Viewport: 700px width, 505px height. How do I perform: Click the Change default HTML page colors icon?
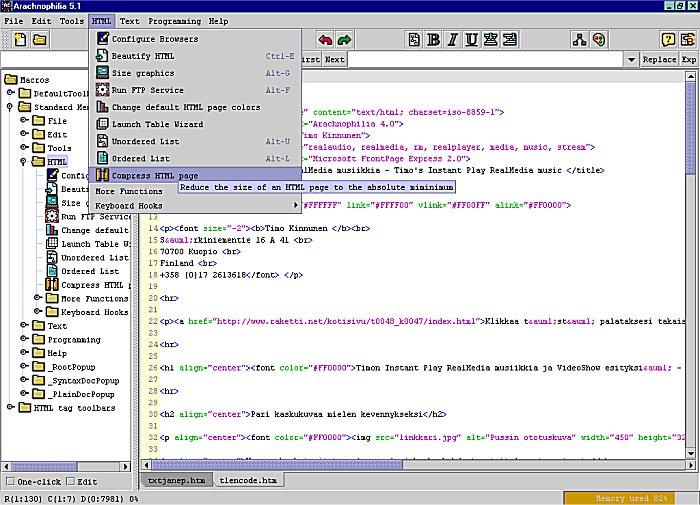tap(102, 107)
